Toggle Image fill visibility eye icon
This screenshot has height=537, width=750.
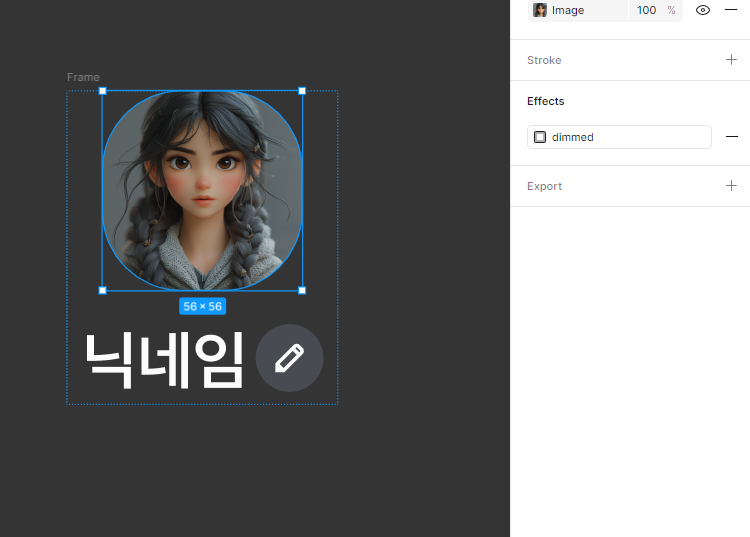[x=703, y=10]
